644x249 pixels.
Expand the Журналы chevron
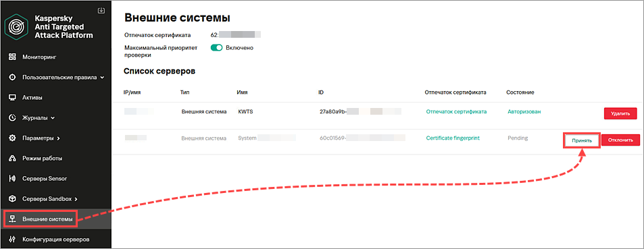point(53,118)
